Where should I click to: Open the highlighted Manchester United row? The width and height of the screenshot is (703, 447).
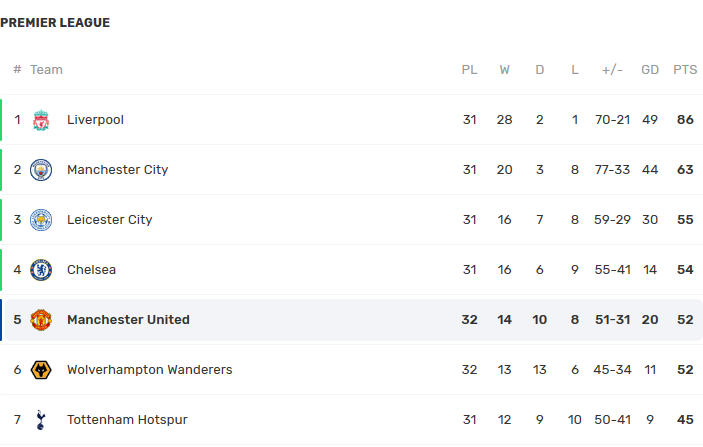pos(354,320)
